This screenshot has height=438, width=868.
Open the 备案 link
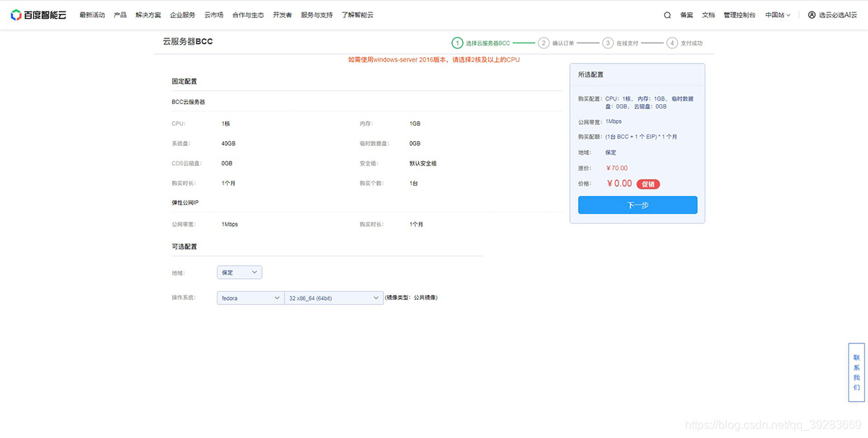tap(686, 14)
